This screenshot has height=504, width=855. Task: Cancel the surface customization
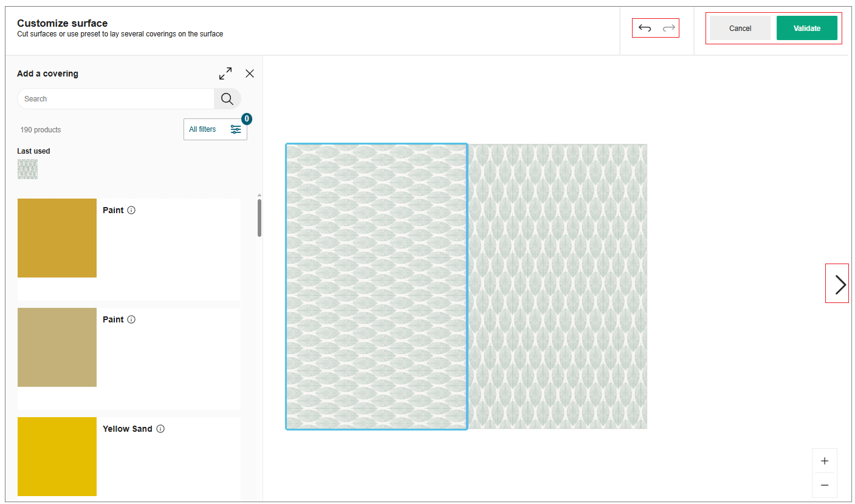(740, 28)
